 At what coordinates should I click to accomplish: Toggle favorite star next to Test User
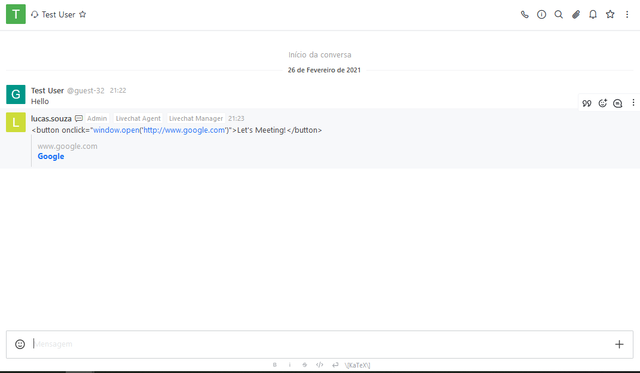82,15
